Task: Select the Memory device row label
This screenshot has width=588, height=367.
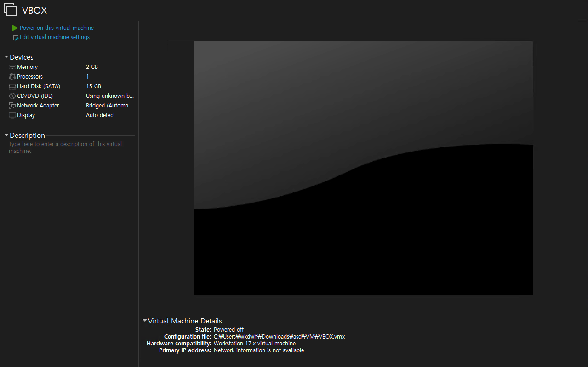Action: tap(27, 67)
